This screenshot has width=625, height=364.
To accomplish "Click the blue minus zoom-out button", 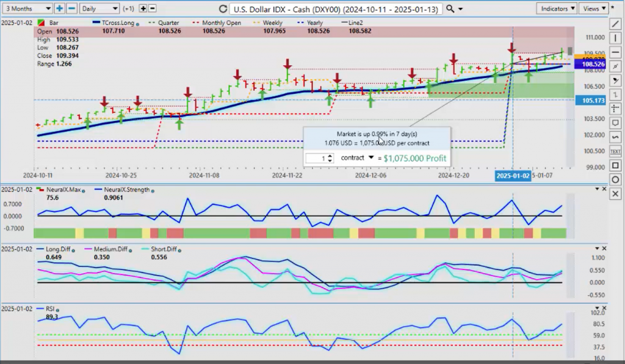I will click(x=71, y=9).
